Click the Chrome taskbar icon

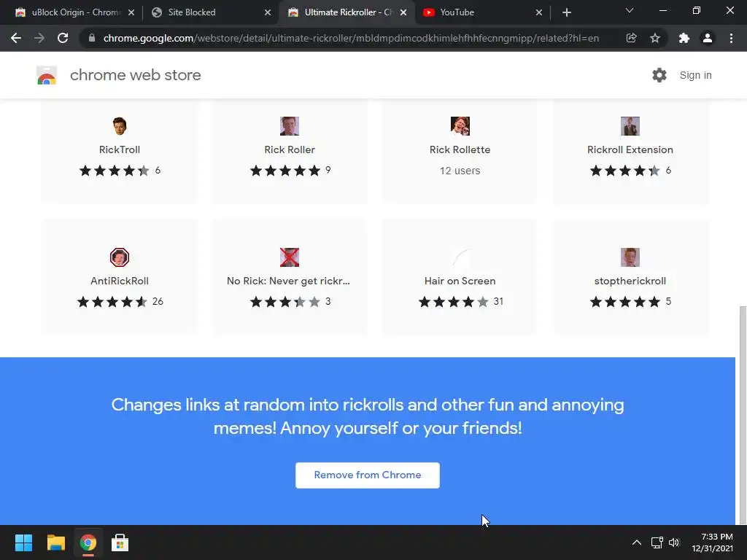[x=88, y=542]
